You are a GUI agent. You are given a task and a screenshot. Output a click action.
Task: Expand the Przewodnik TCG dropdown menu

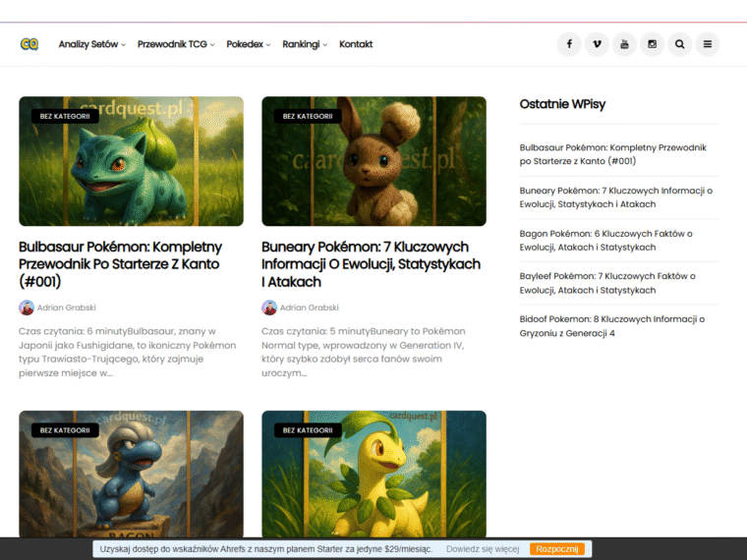point(176,44)
